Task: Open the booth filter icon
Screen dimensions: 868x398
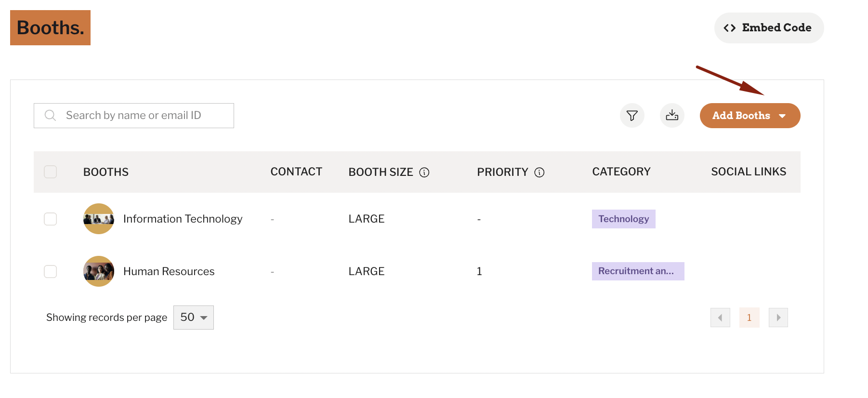Action: pos(632,116)
